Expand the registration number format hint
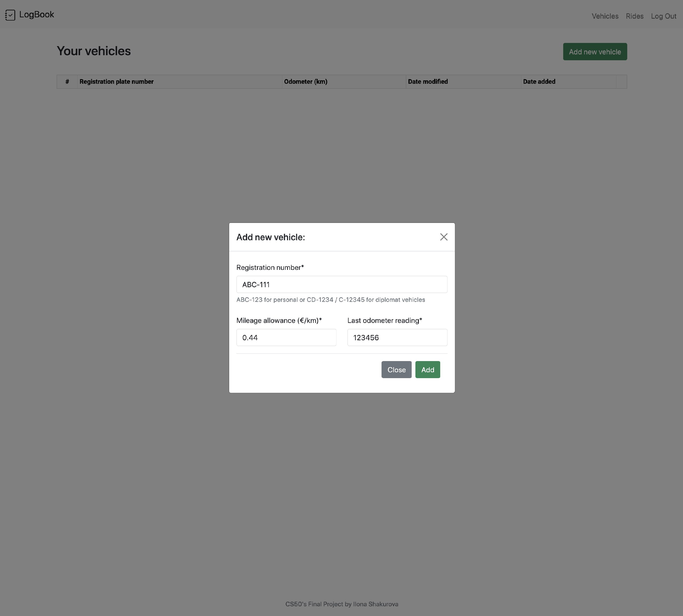The height and width of the screenshot is (616, 683). (331, 300)
